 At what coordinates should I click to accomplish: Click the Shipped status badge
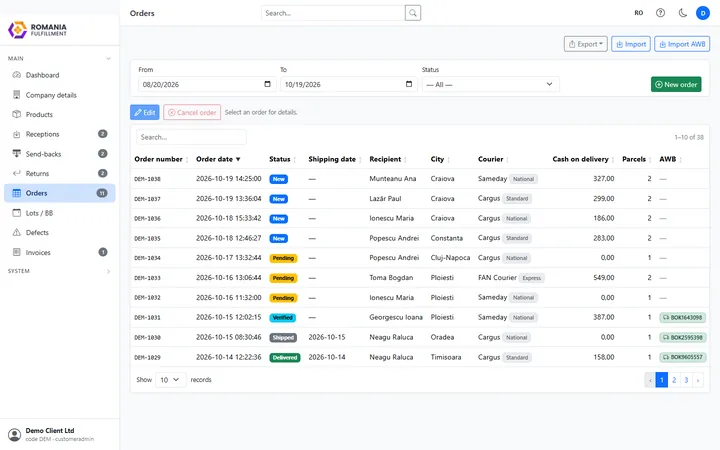tap(283, 338)
